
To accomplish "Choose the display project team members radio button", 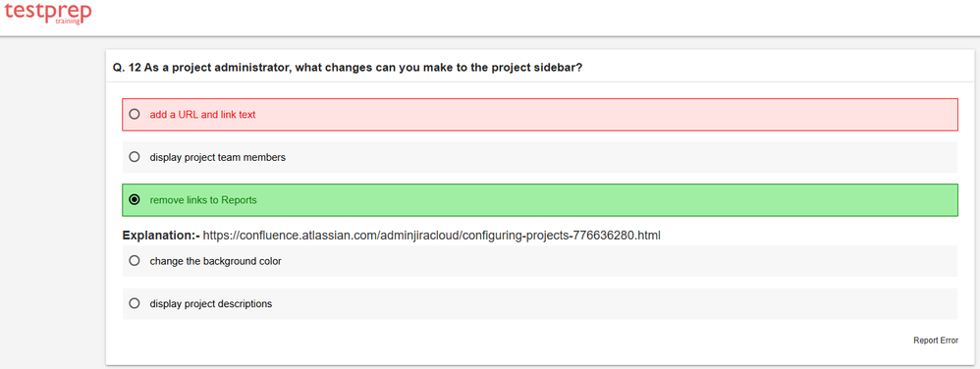I will click(x=134, y=157).
